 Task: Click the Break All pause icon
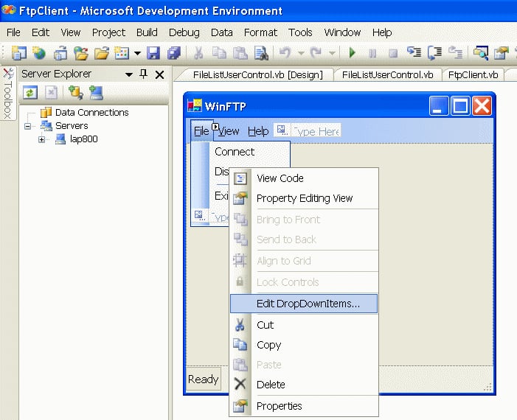pyautogui.click(x=372, y=53)
